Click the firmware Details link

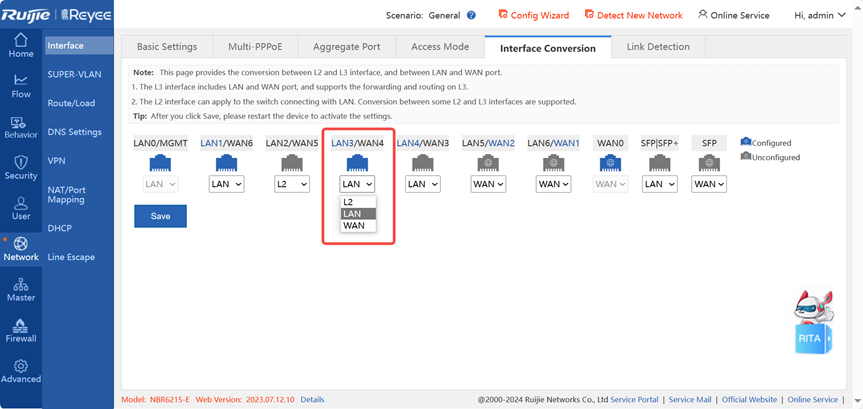[x=312, y=400]
